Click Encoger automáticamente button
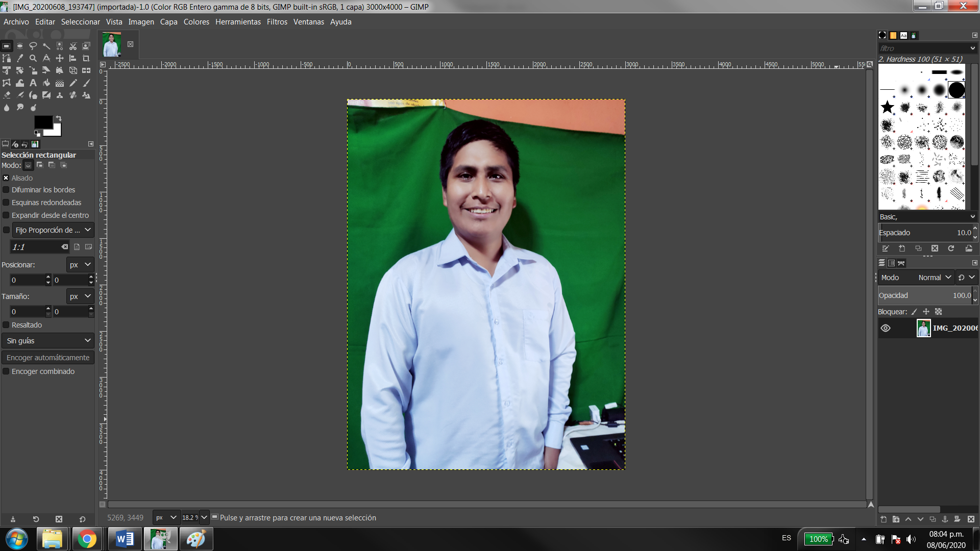Viewport: 980px width, 551px height. pos(48,358)
